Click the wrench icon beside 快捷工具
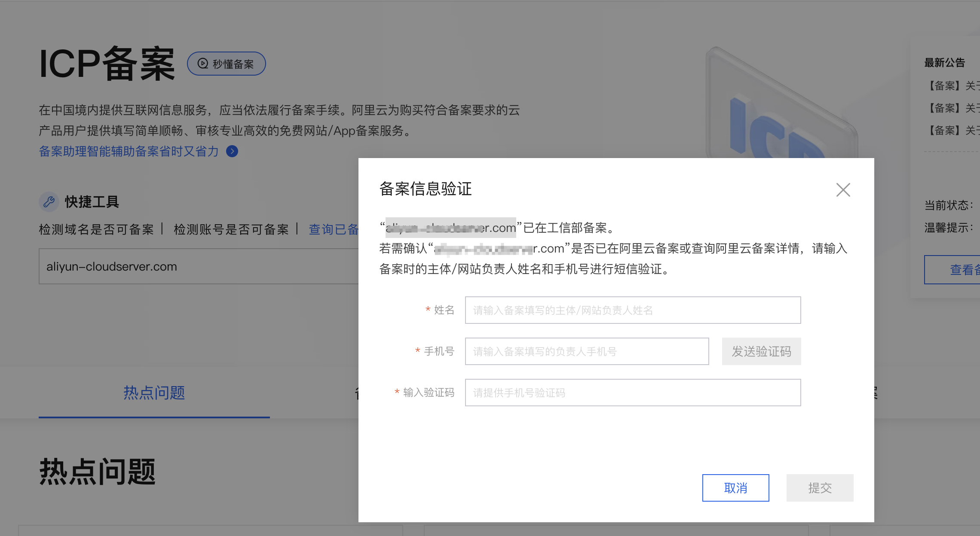Viewport: 980px width, 536px height. pyautogui.click(x=49, y=201)
